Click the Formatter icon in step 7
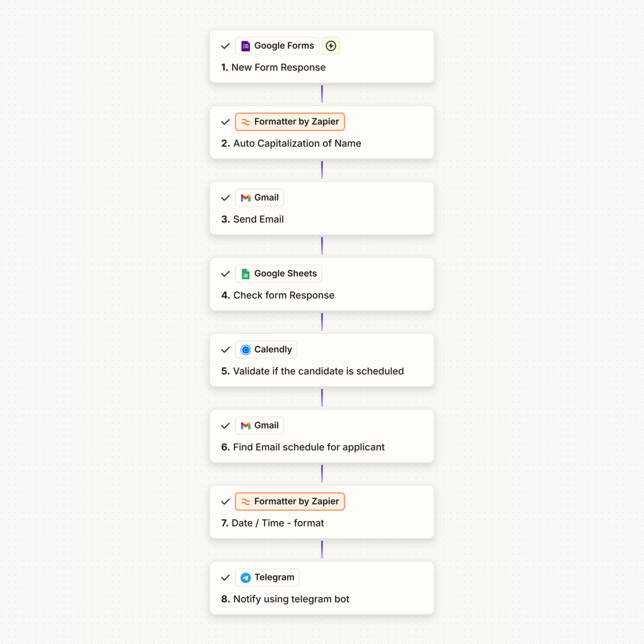The height and width of the screenshot is (644, 644). pyautogui.click(x=246, y=502)
